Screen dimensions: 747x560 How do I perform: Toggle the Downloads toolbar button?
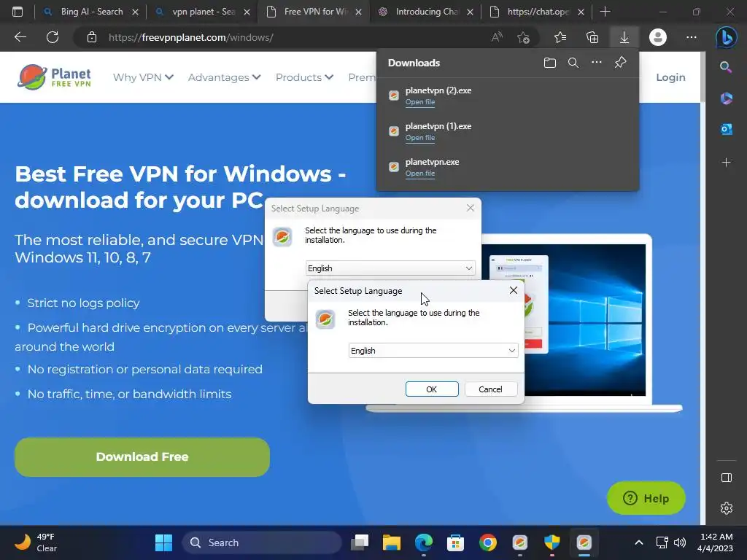click(x=624, y=37)
